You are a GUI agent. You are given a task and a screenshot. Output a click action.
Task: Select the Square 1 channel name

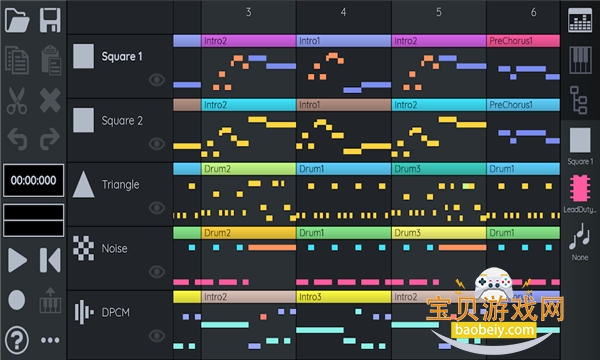[x=122, y=57]
